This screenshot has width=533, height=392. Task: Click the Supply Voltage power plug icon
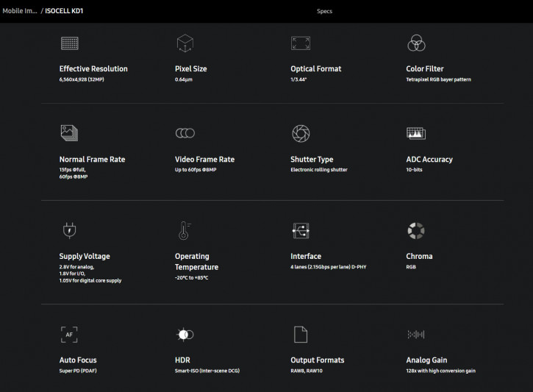coord(69,230)
